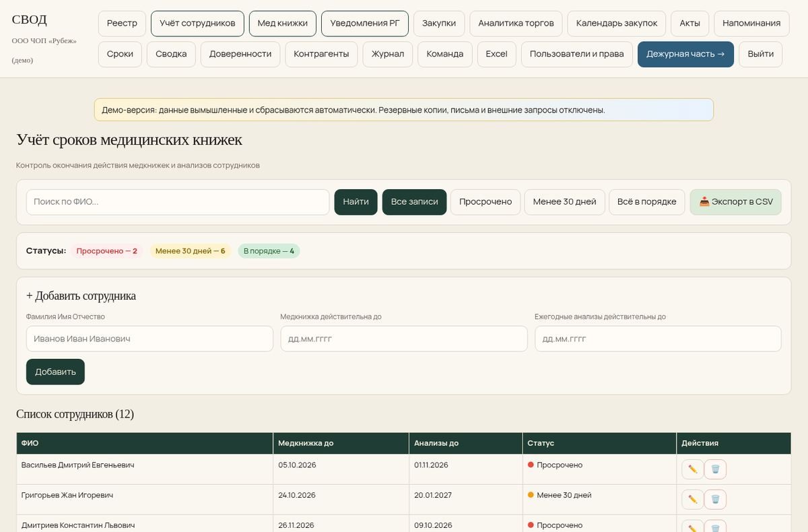Switch to Дежурная часть
The width and height of the screenshot is (808, 532).
685,55
